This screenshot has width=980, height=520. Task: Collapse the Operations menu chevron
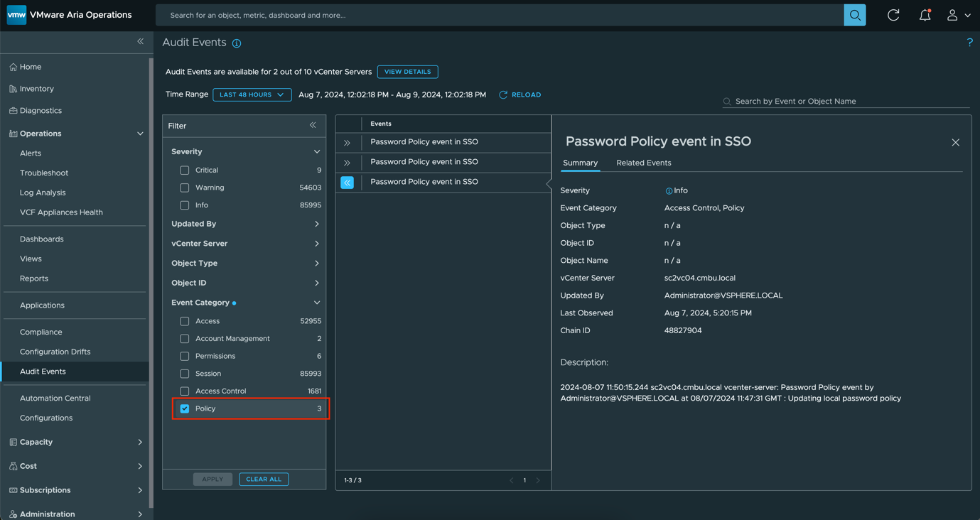[140, 134]
